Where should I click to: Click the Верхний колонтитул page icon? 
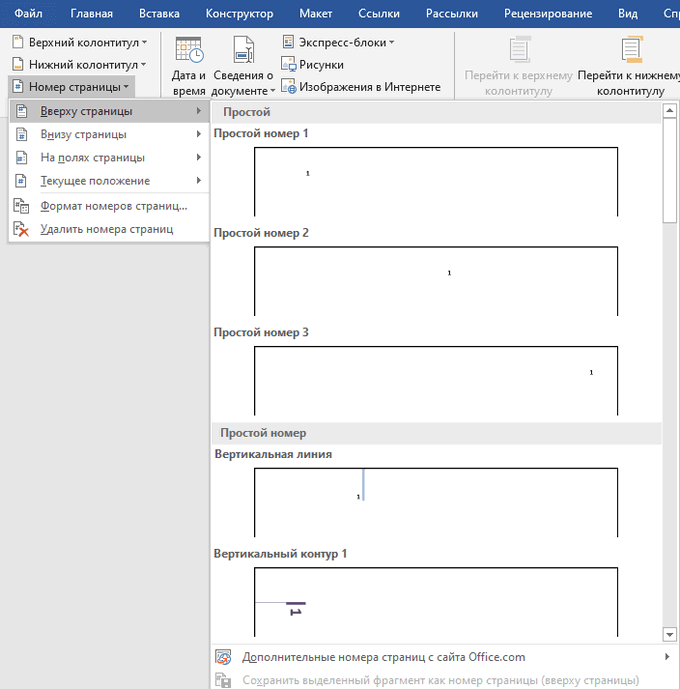[x=18, y=42]
